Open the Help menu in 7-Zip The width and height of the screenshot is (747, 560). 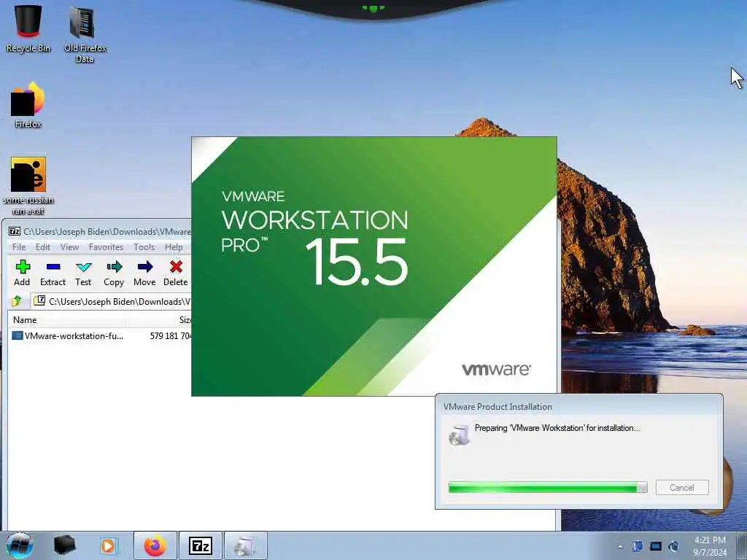[x=174, y=246]
